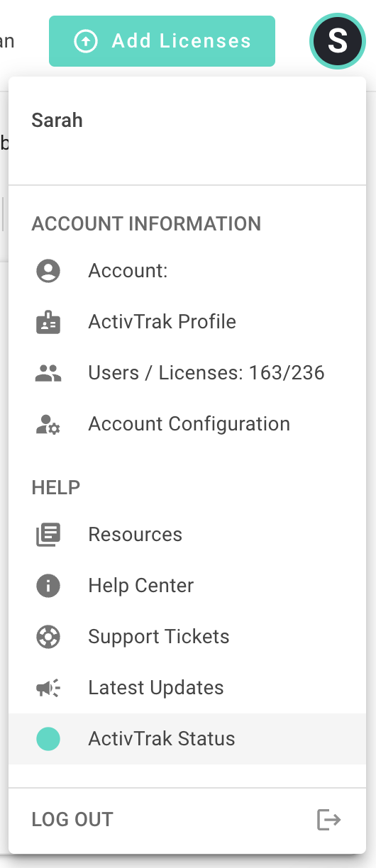Viewport: 376px width, 868px height.
Task: Open Account Configuration from the menu
Action: point(187,424)
